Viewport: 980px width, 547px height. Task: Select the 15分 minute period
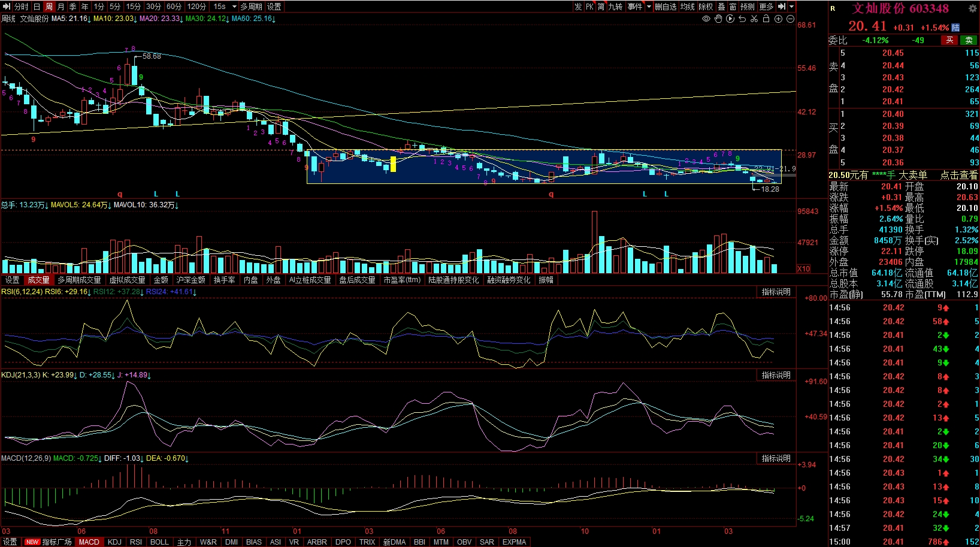coord(134,7)
